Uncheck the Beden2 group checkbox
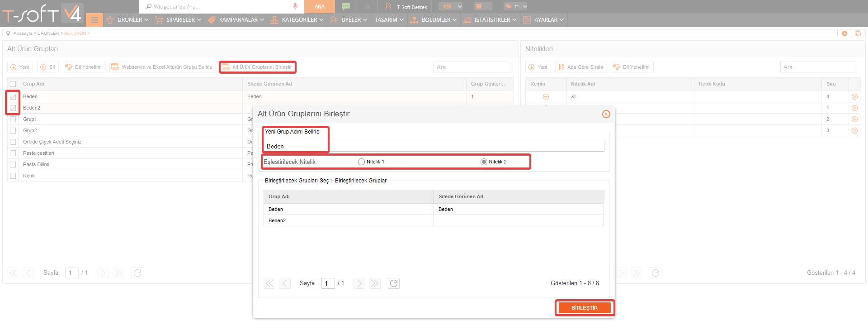The image size is (868, 330). pos(13,108)
